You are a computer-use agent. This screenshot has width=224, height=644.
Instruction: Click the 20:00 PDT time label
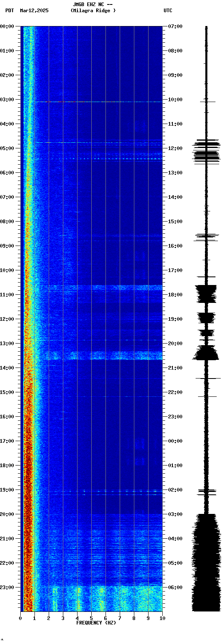pyautogui.click(x=7, y=514)
